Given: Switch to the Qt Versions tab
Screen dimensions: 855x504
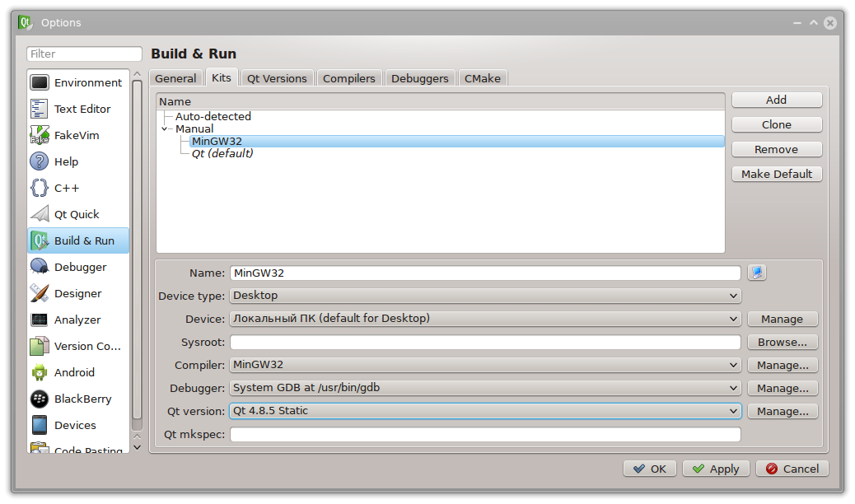Looking at the screenshot, I should click(x=277, y=78).
